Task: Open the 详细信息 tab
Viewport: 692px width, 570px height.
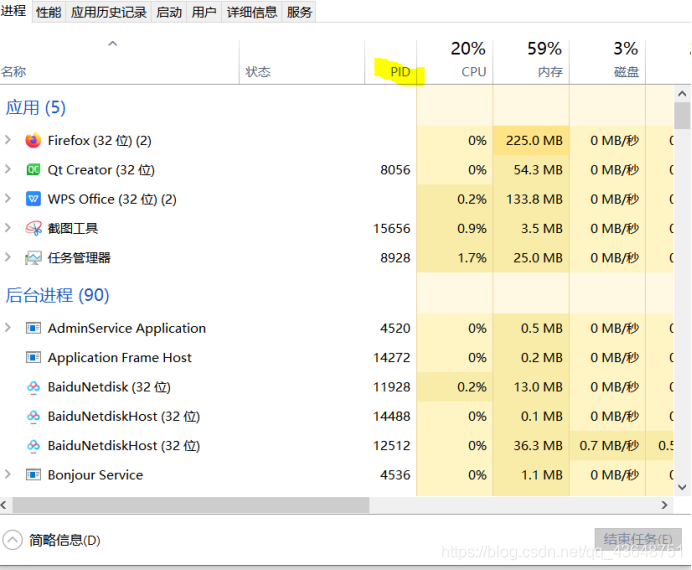Action: click(252, 12)
